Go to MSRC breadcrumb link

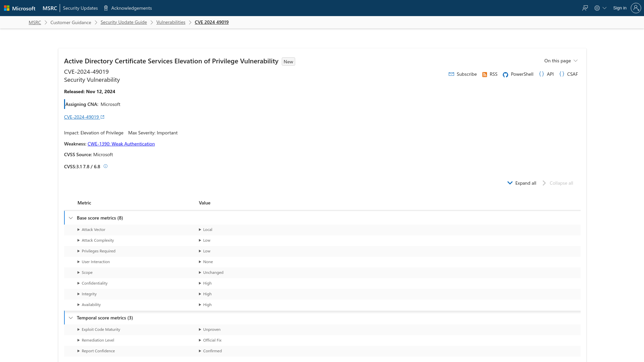[35, 22]
